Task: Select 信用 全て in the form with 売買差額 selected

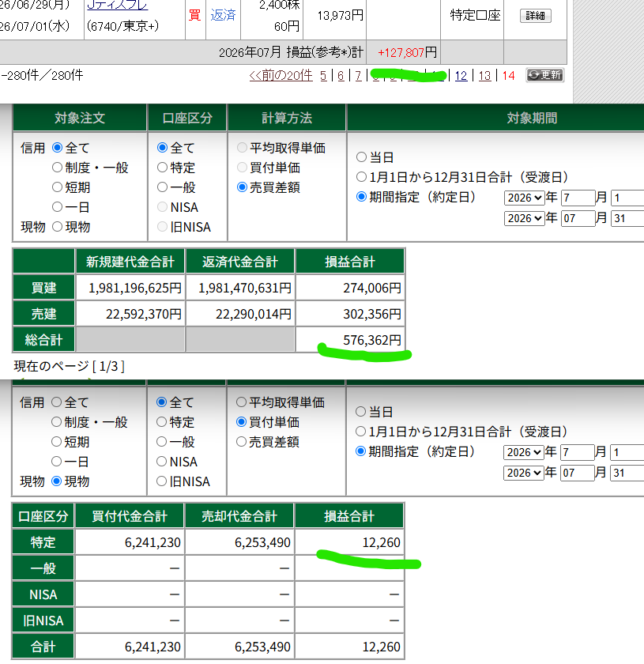Action: (x=57, y=148)
